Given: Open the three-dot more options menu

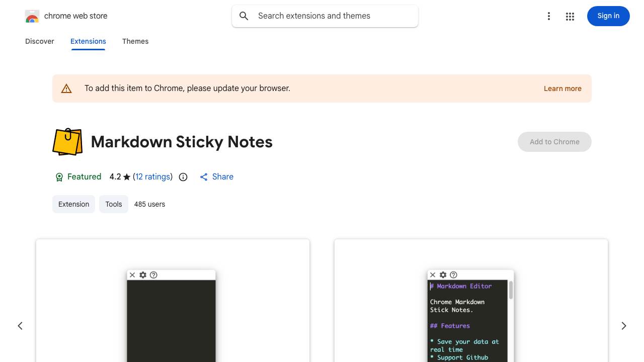Looking at the screenshot, I should coord(549,16).
